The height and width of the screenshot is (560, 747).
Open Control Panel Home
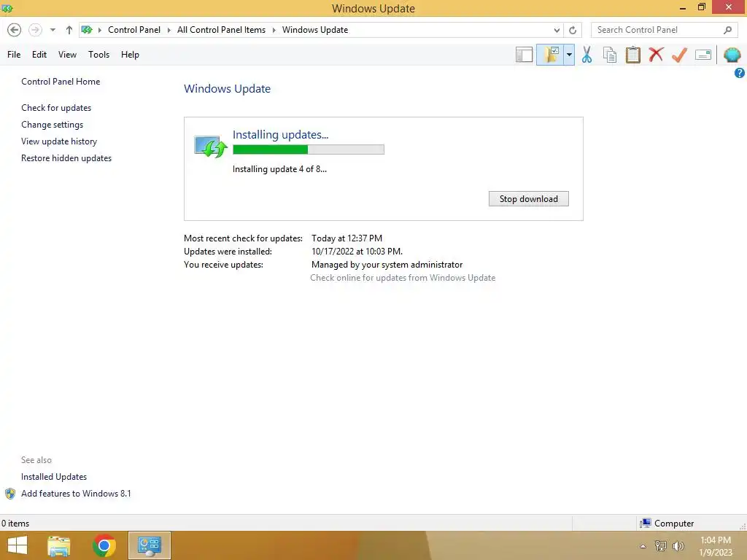coord(61,82)
